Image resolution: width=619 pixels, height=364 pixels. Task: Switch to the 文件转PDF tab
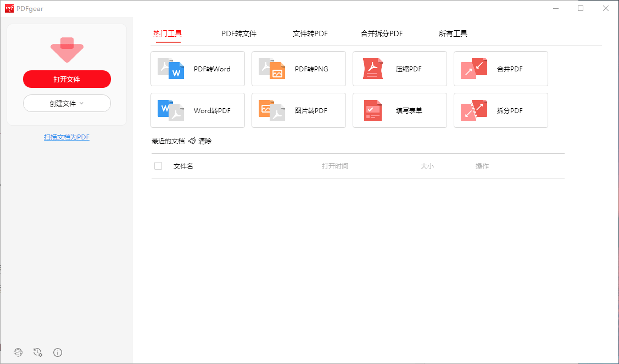tap(310, 33)
